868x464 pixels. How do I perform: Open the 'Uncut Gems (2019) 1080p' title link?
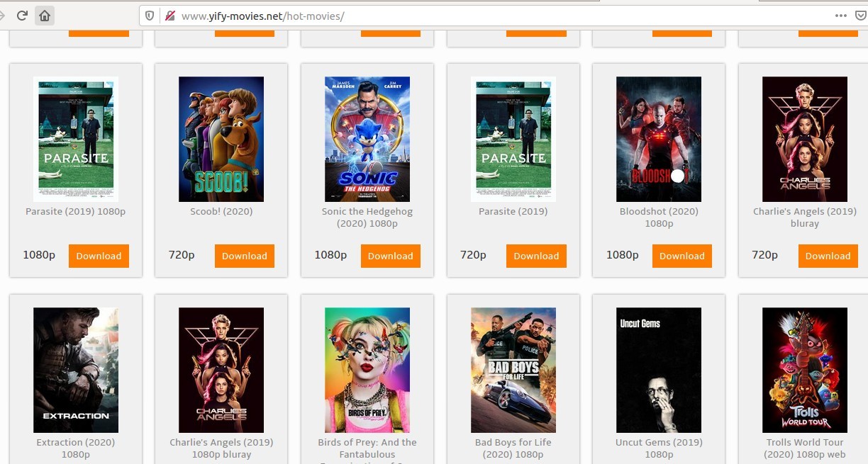[659, 448]
